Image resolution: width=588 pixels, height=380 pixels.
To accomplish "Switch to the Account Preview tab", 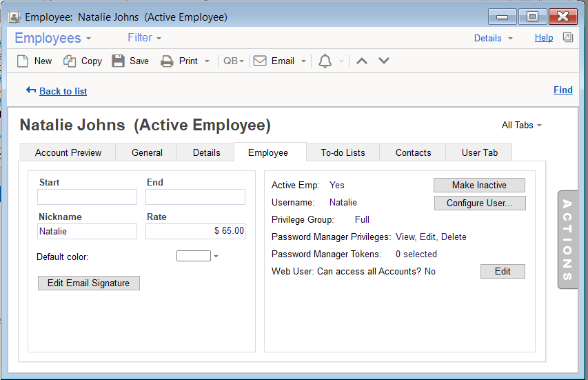I will (68, 152).
